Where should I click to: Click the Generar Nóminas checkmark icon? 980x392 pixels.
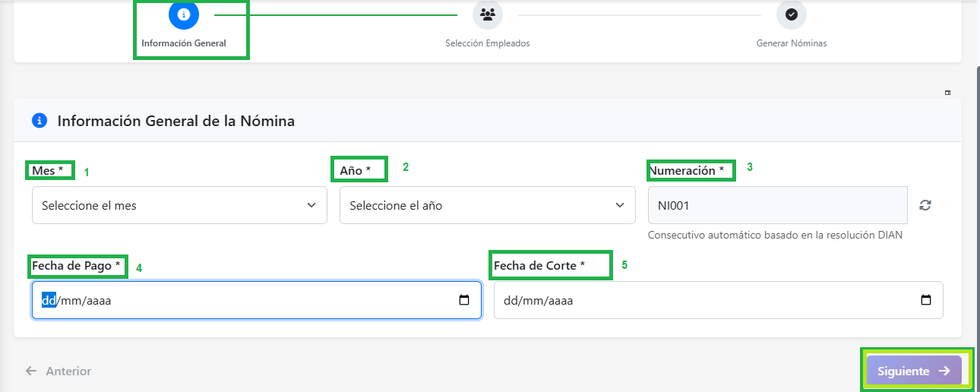(x=791, y=14)
